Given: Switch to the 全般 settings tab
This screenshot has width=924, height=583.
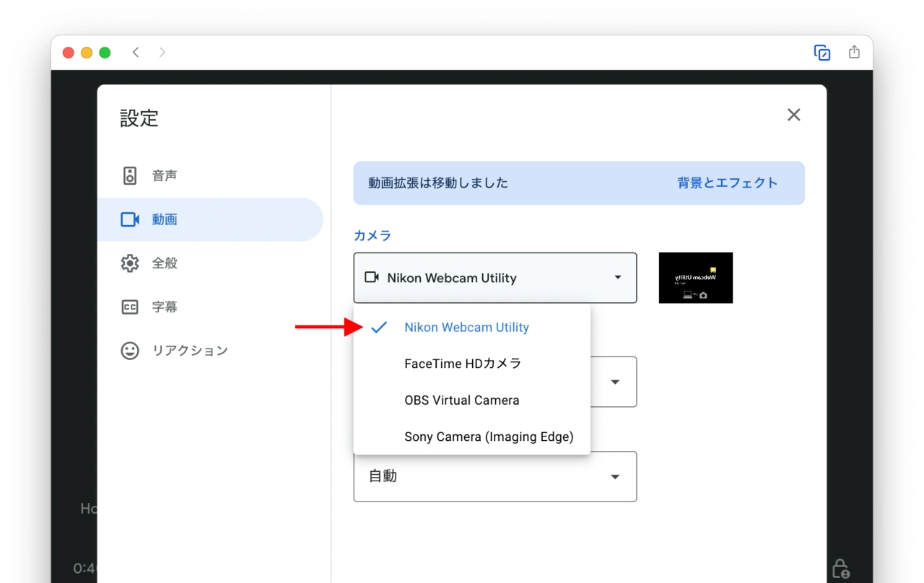Looking at the screenshot, I should pos(165,263).
